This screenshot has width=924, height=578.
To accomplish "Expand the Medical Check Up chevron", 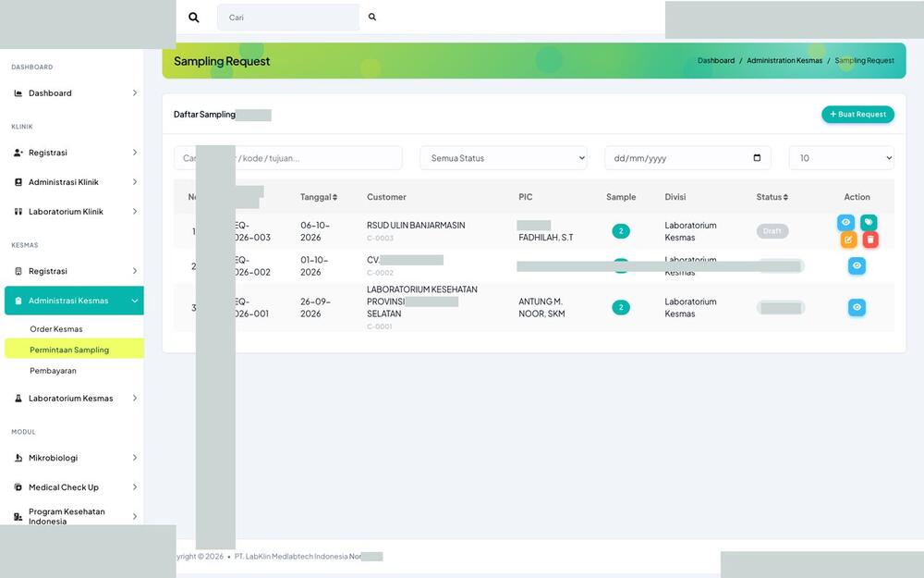I will [x=134, y=487].
